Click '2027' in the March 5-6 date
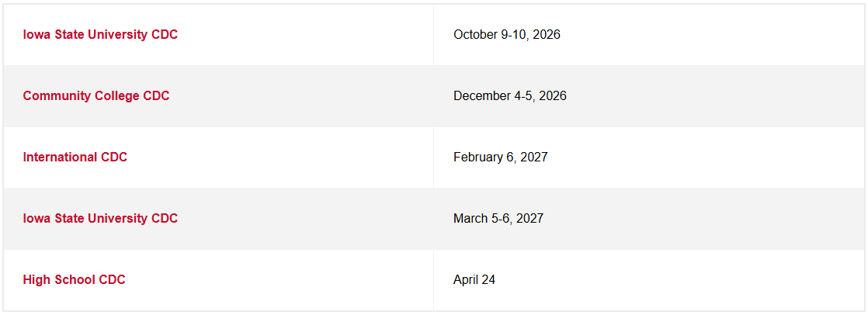 point(529,219)
